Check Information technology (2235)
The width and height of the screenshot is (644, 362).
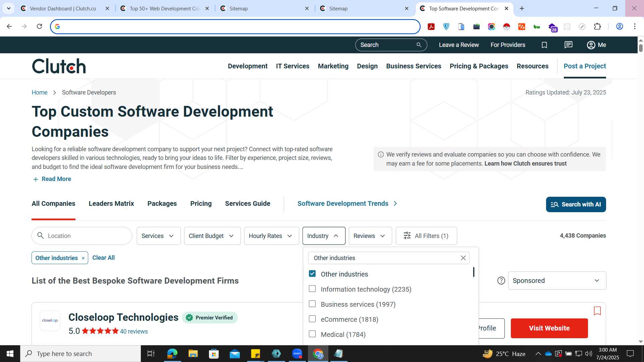pos(312,289)
